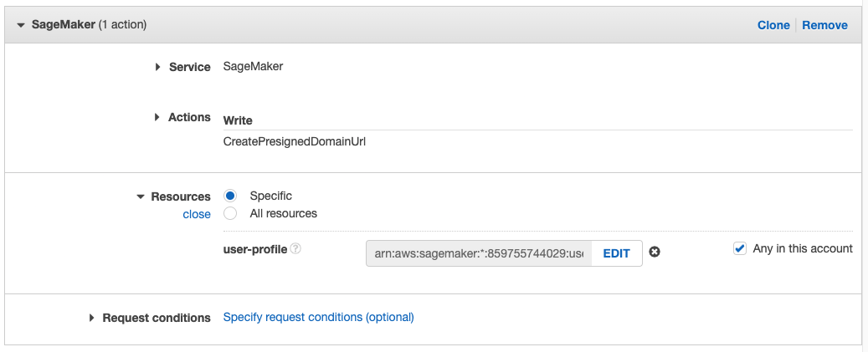Click the Remove link
868x352 pixels.
coord(824,25)
